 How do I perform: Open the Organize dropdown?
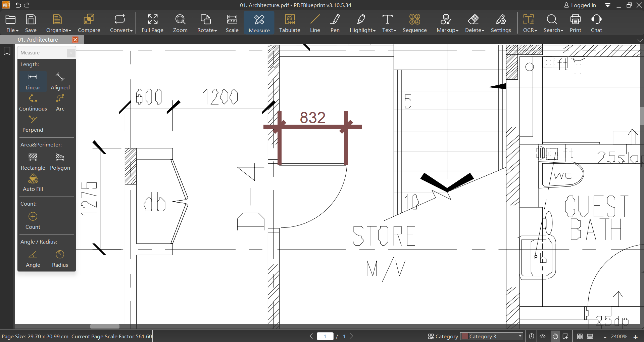59,23
